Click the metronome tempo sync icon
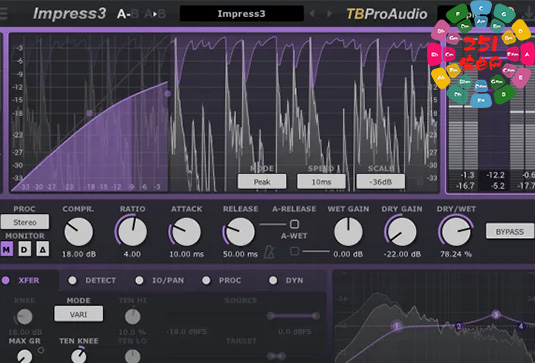Image resolution: width=535 pixels, height=363 pixels. coord(269,252)
